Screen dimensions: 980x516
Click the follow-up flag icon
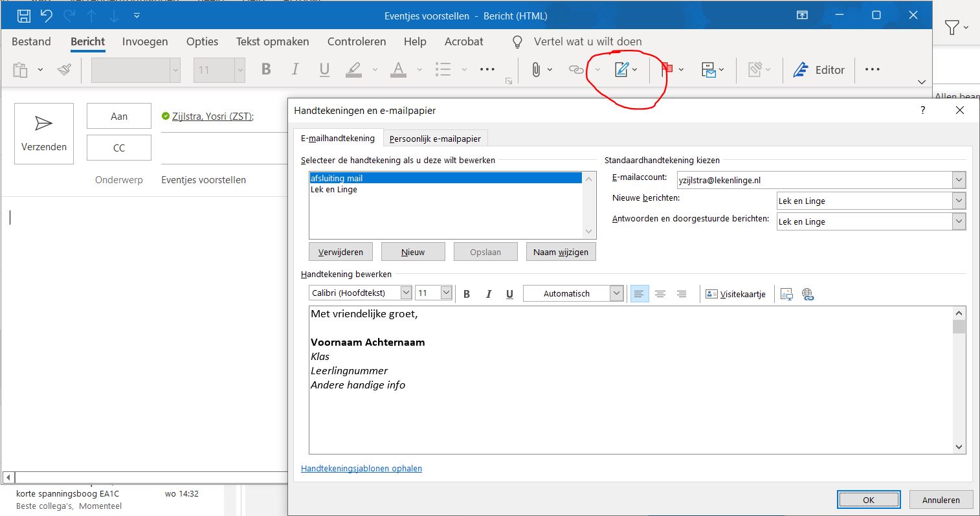[667, 70]
